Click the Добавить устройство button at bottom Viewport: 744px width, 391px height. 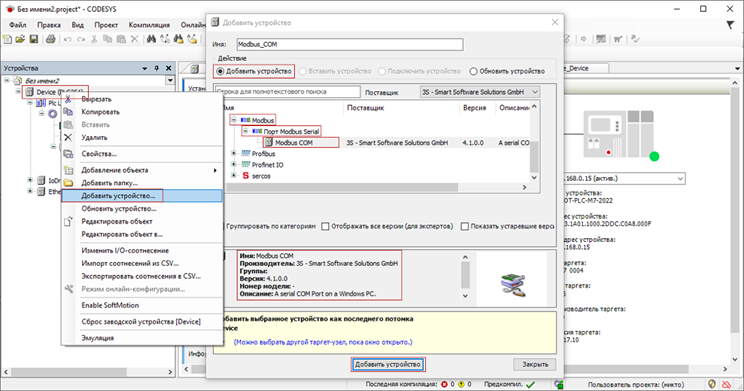click(388, 364)
